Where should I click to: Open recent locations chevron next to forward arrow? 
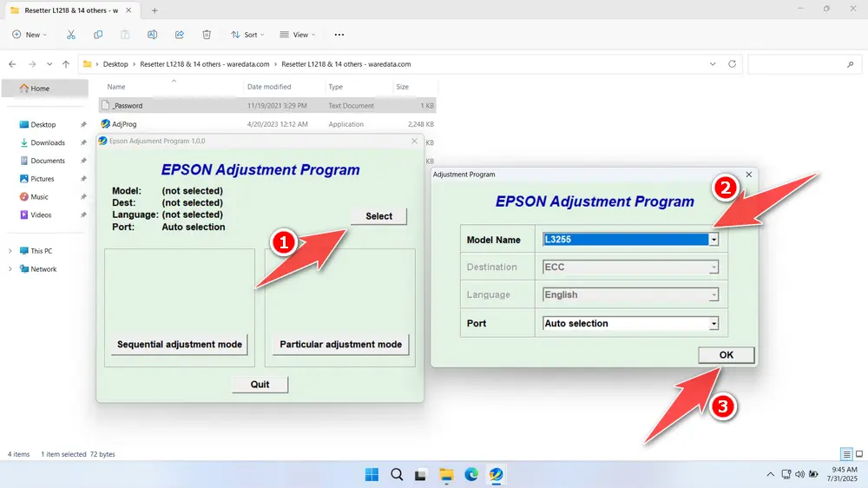pos(49,64)
